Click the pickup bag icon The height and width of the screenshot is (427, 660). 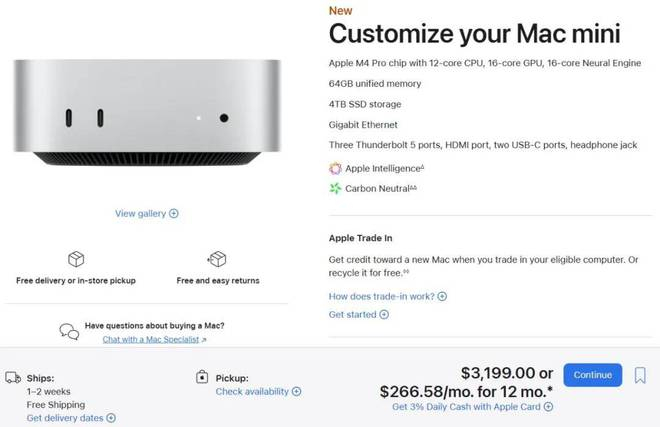coord(203,378)
